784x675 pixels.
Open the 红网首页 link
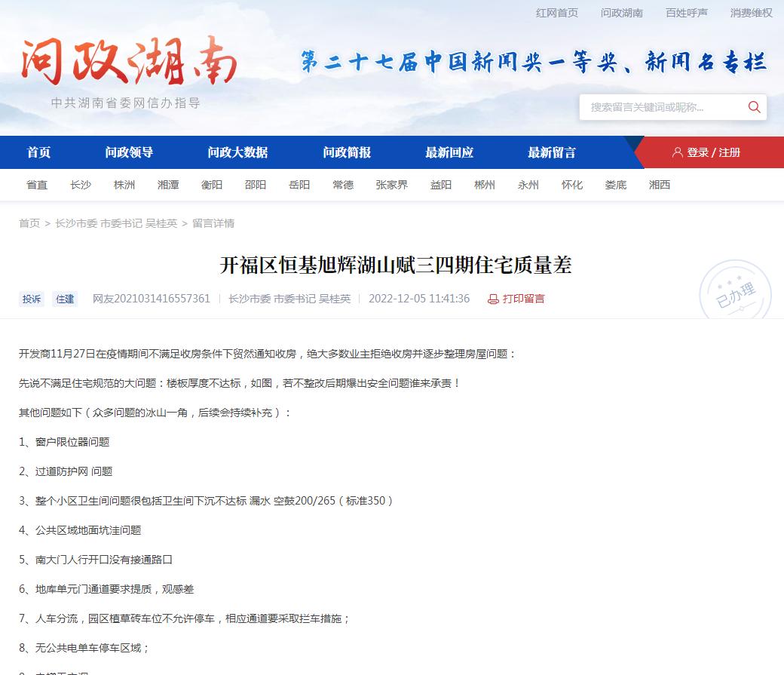[557, 12]
